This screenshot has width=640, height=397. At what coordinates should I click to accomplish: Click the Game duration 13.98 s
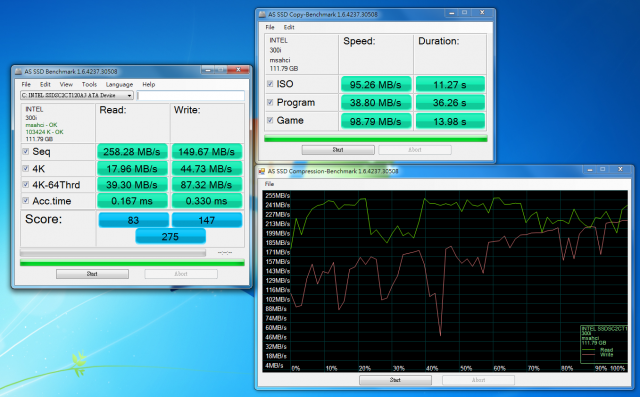(x=450, y=121)
